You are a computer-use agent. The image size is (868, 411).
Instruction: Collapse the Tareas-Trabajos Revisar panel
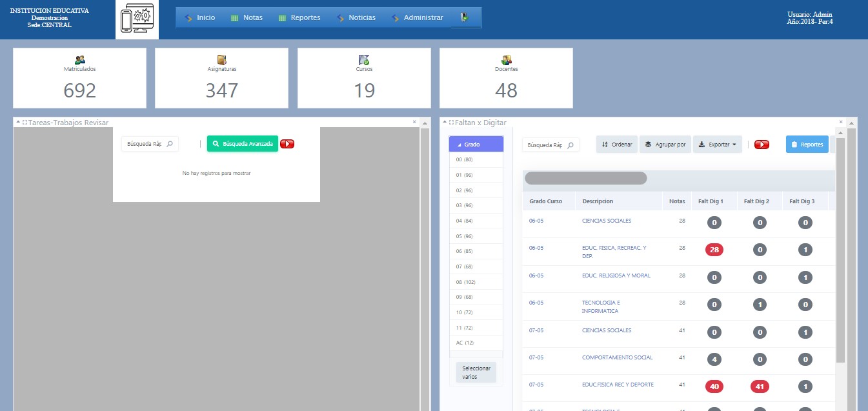[x=18, y=123]
